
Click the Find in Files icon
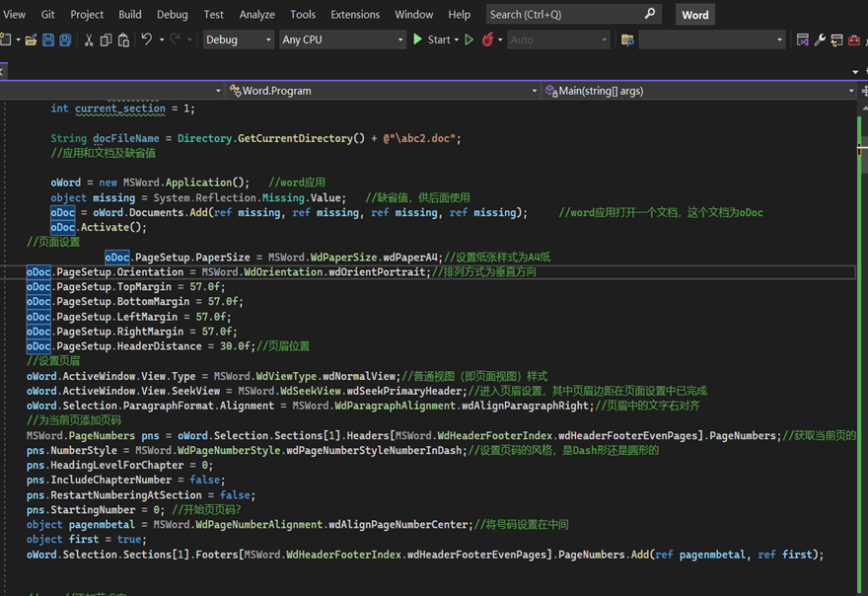tap(627, 39)
